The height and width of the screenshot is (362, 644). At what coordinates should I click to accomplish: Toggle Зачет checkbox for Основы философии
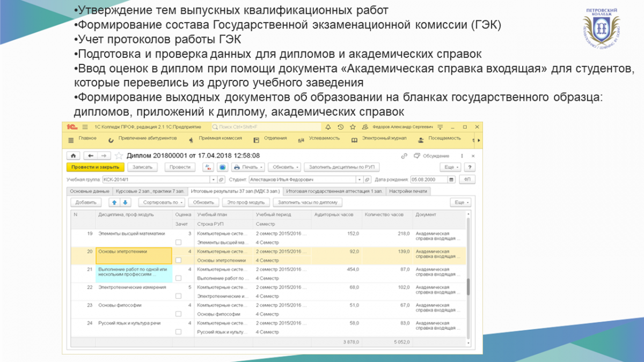pos(178,314)
